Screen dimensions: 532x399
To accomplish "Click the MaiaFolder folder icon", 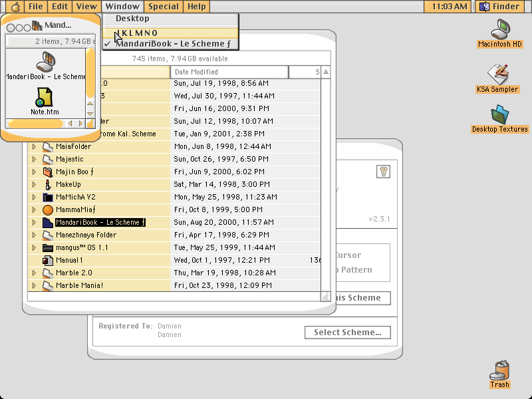I will click(48, 146).
